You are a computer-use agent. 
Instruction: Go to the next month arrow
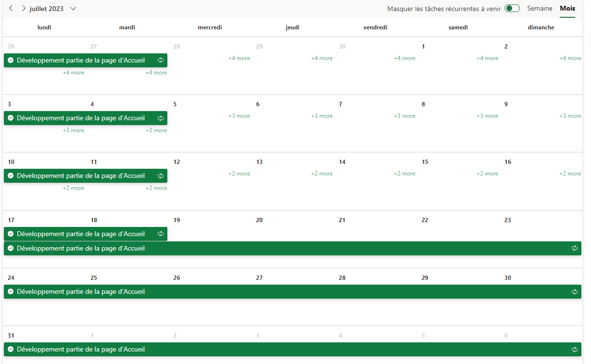click(24, 9)
